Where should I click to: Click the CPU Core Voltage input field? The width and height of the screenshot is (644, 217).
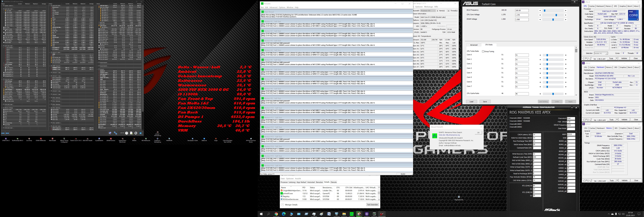(x=522, y=15)
